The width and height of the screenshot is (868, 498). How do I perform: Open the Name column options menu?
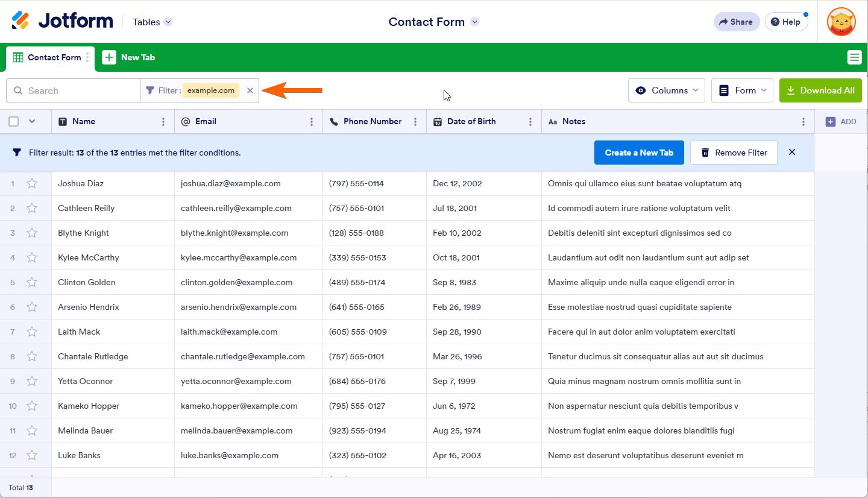pyautogui.click(x=163, y=122)
